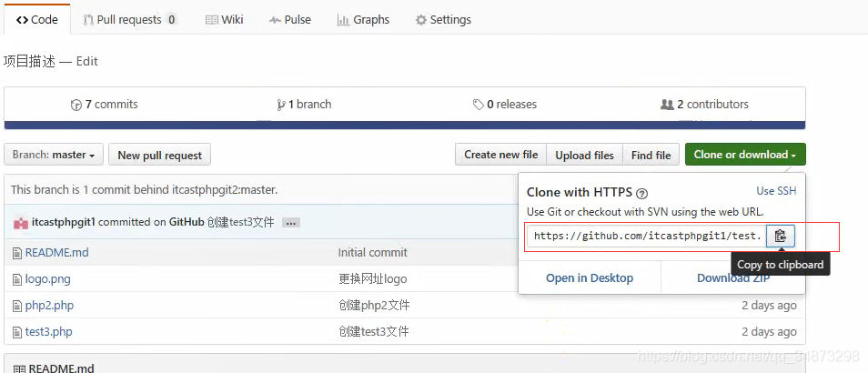Switch to the Pull requests tab
The height and width of the screenshot is (373, 868).
click(129, 20)
